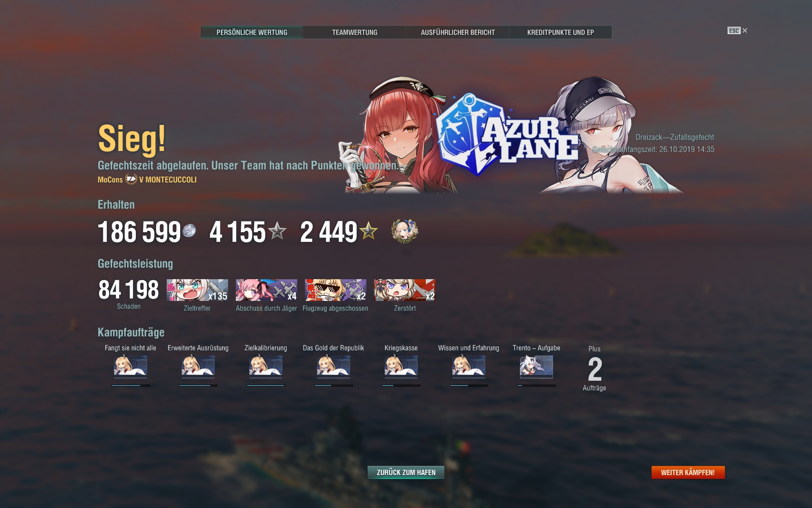
Task: Select the Persönliche Wertung tab
Action: (252, 32)
